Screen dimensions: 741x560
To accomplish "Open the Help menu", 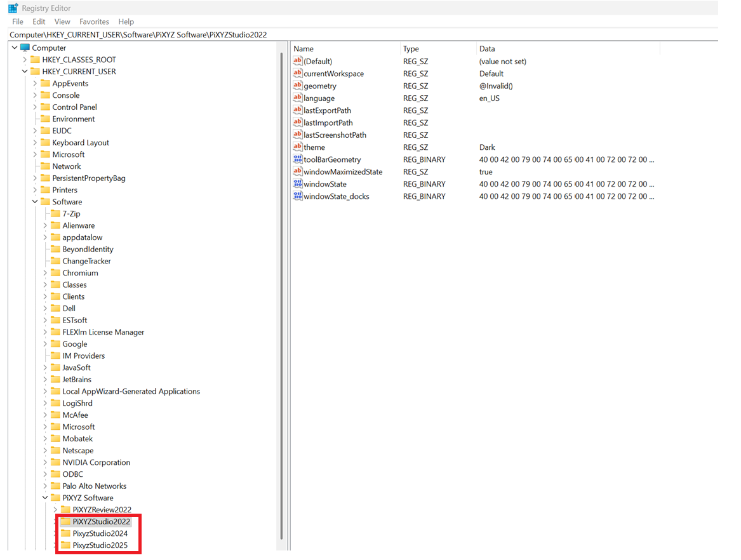I will (126, 22).
